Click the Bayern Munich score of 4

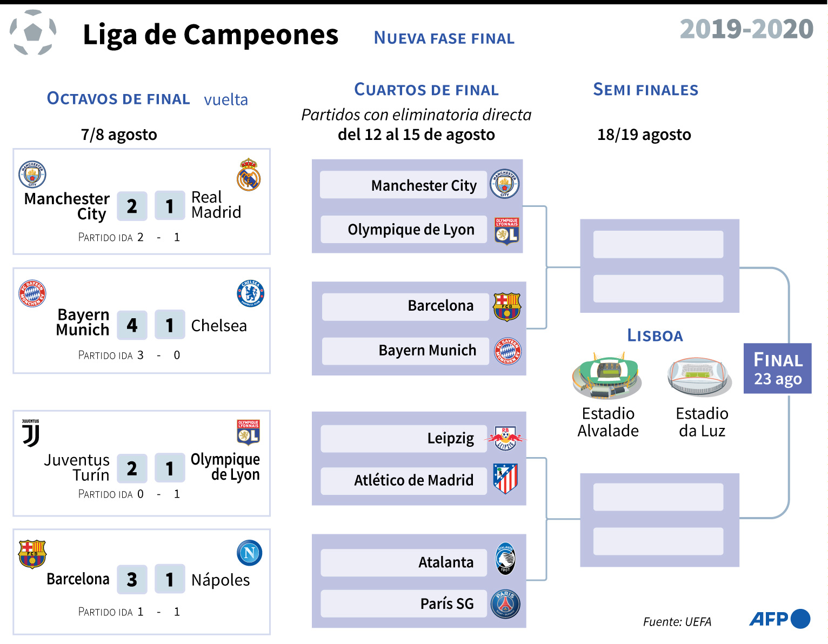click(x=132, y=325)
